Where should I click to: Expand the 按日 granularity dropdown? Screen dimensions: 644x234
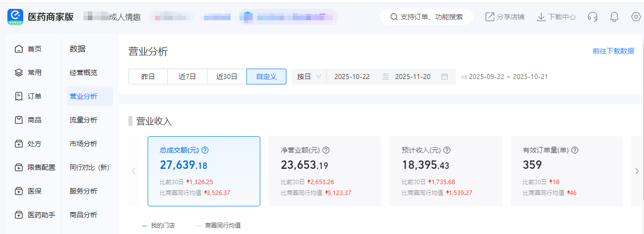pos(309,77)
